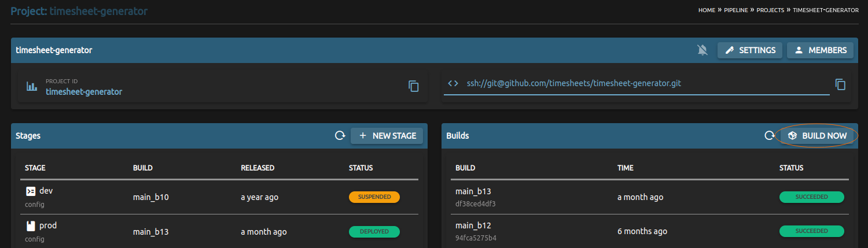Screen dimensions: 868x248
Task: Open Projects breadcrumb link
Action: [770, 10]
